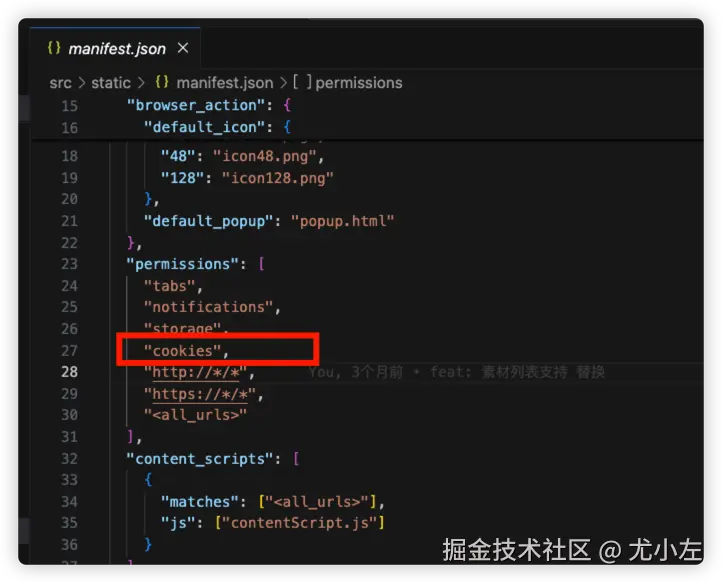The height and width of the screenshot is (583, 722).
Task: Click line number 23 in gutter
Action: (x=70, y=264)
